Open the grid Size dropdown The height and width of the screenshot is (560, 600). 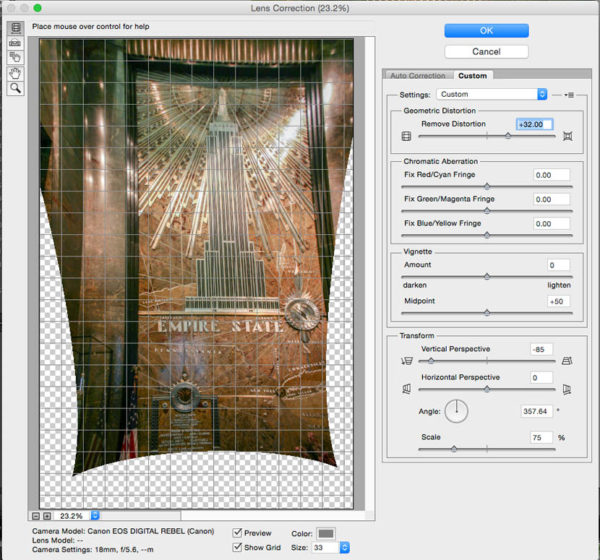point(345,547)
